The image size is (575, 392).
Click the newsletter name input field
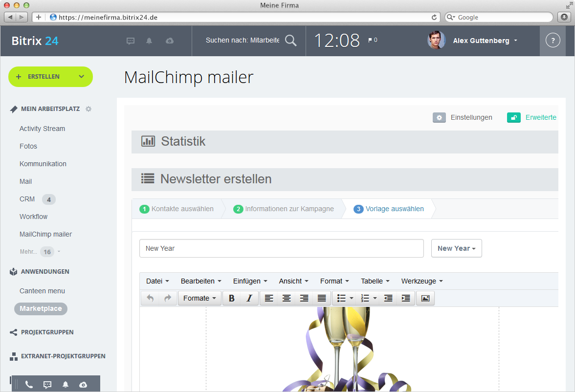pos(282,248)
